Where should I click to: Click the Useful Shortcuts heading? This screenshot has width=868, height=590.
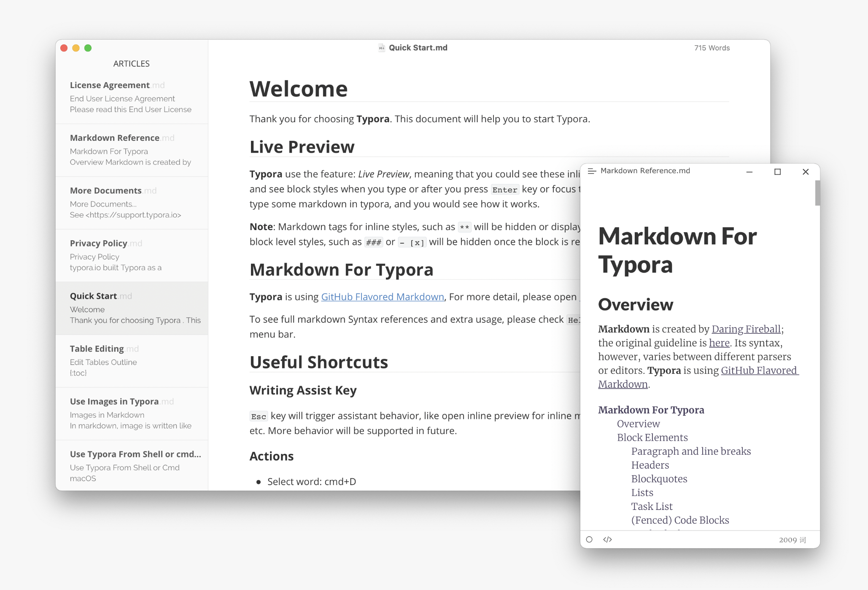click(x=319, y=362)
